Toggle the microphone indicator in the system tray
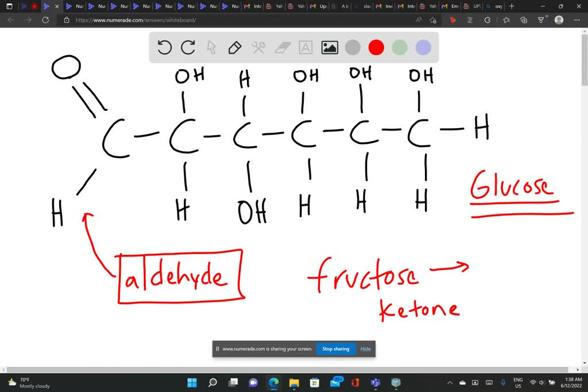 coord(503,382)
